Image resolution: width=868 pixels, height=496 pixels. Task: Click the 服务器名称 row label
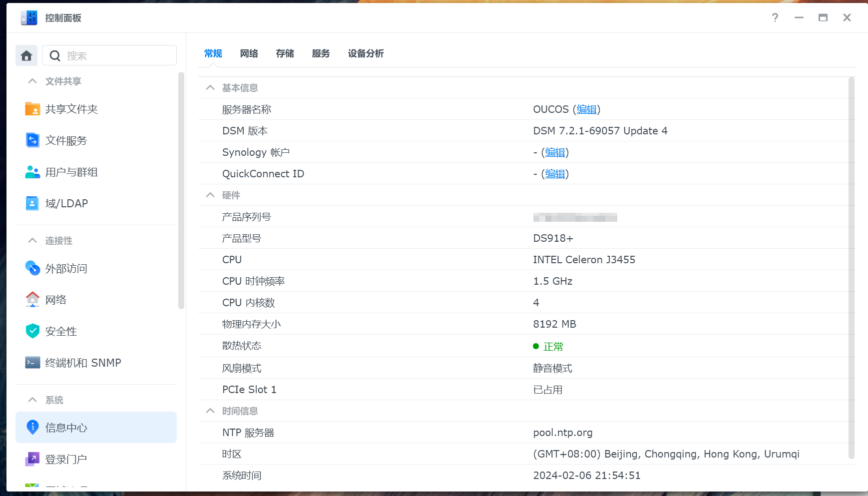pyautogui.click(x=247, y=109)
